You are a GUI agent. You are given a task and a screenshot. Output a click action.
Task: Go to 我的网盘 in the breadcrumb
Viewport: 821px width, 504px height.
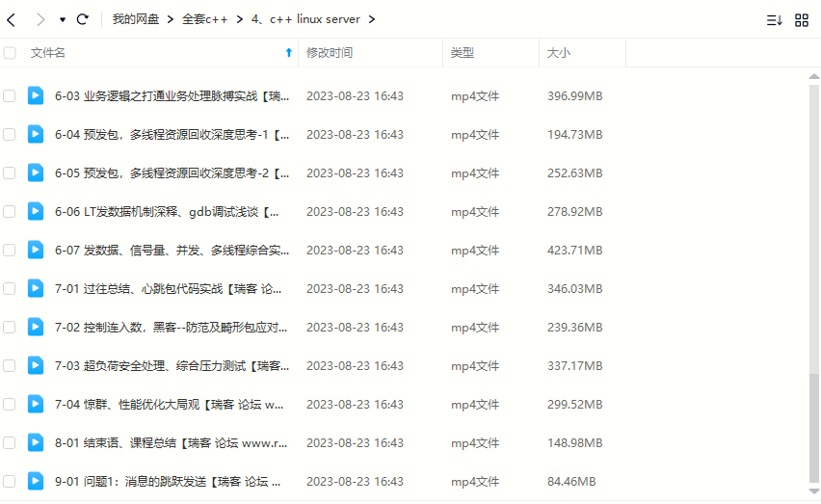[134, 19]
